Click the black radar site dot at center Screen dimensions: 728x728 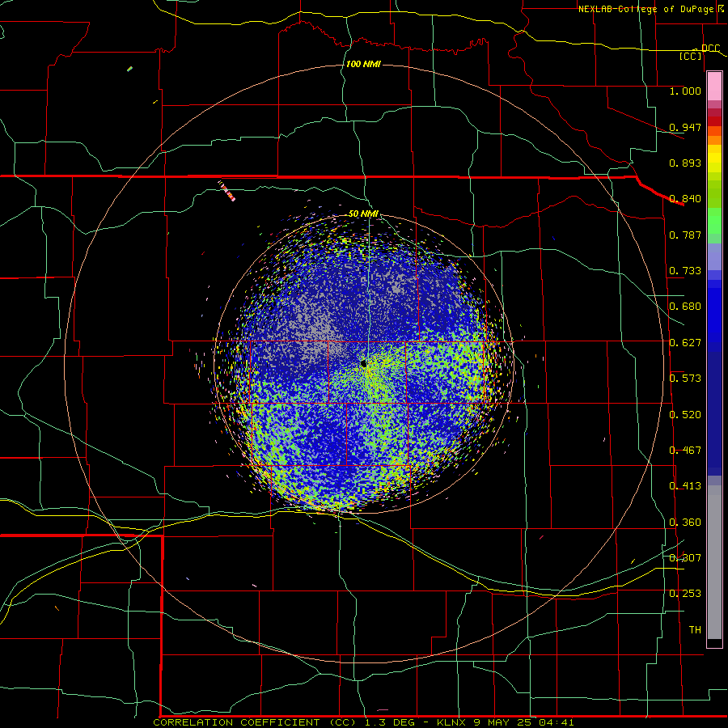(363, 363)
